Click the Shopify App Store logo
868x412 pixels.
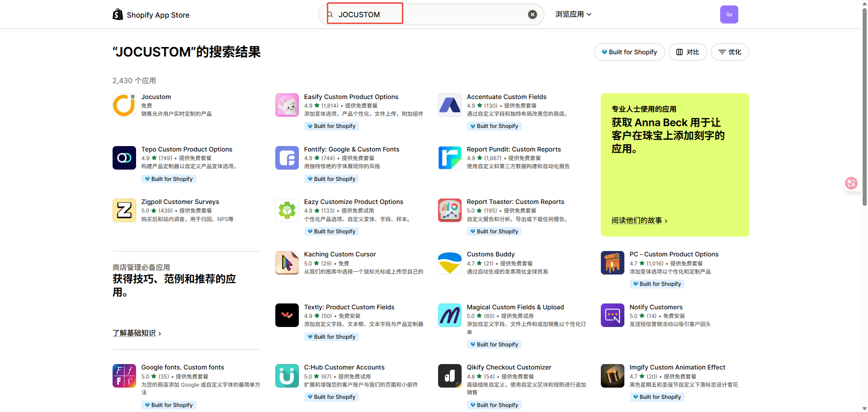151,15
